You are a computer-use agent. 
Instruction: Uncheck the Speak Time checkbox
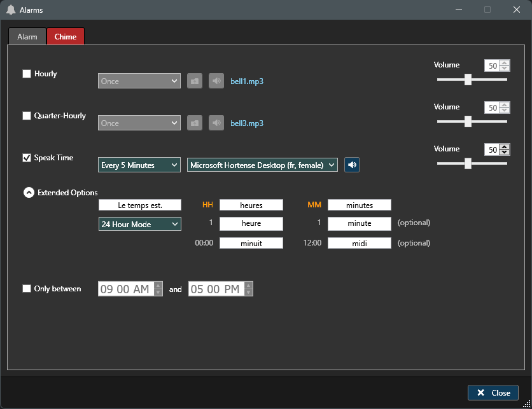[27, 158]
